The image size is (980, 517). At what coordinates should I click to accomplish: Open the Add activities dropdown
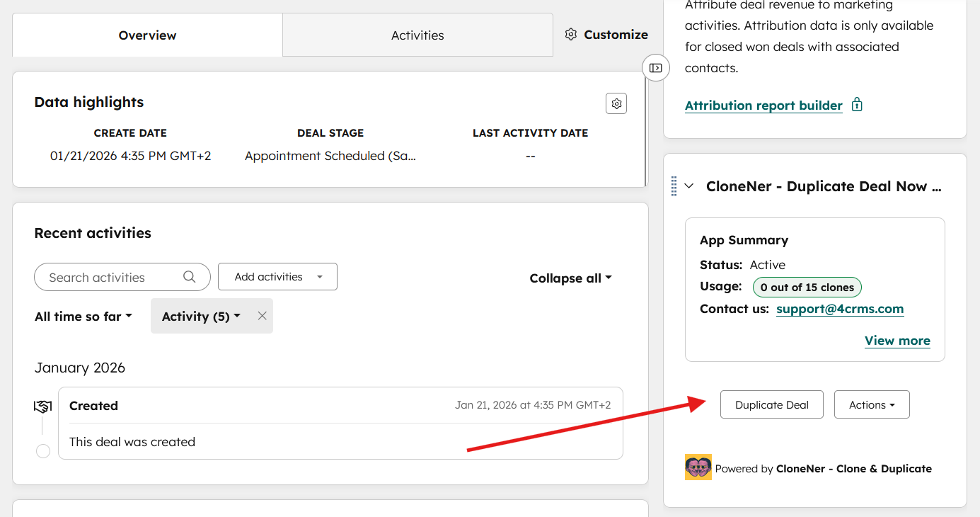click(277, 277)
